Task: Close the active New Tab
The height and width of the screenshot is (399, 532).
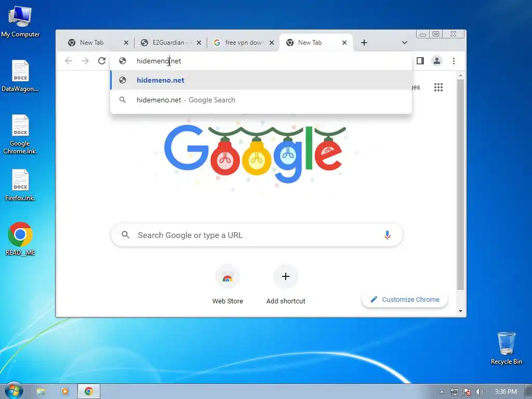Action: 344,43
